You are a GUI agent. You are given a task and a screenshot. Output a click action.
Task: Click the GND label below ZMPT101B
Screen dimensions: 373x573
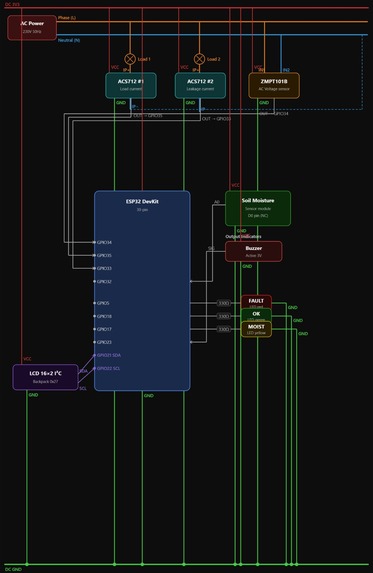tap(264, 103)
